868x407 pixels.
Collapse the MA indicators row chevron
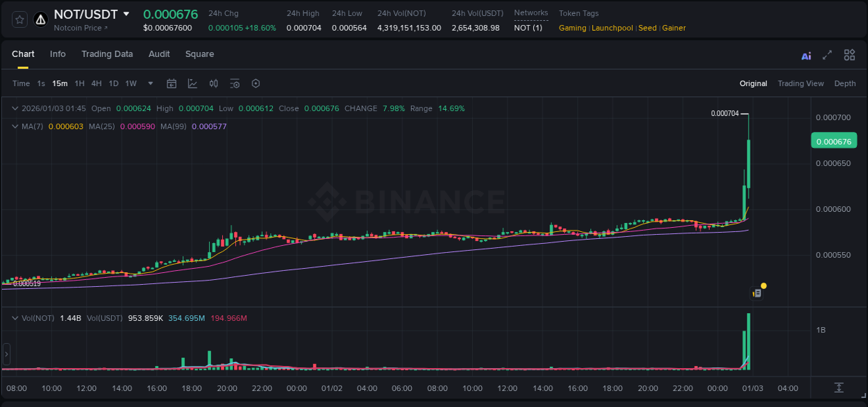click(15, 126)
